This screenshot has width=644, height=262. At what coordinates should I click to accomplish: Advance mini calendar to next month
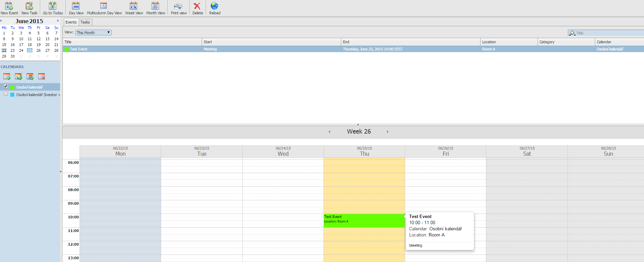coord(58,21)
